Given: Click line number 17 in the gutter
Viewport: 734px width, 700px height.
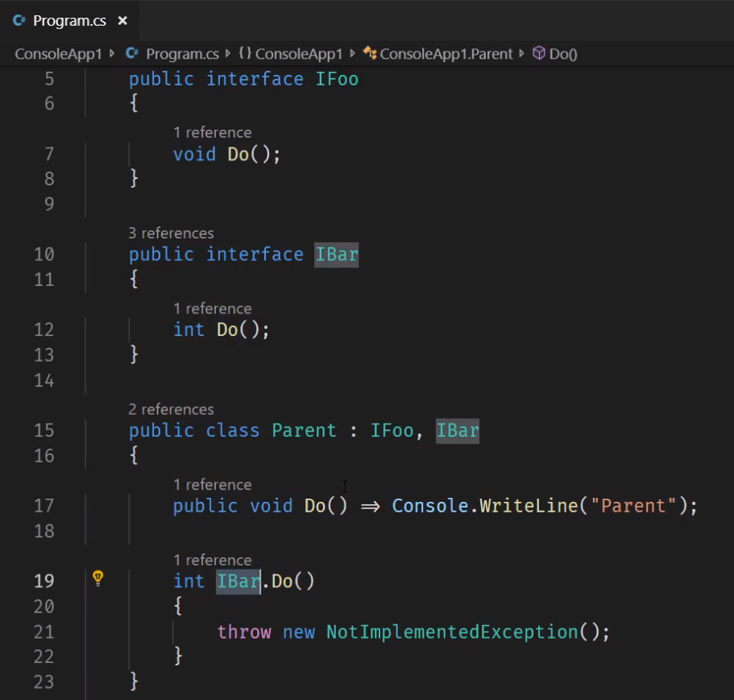Looking at the screenshot, I should (x=44, y=506).
